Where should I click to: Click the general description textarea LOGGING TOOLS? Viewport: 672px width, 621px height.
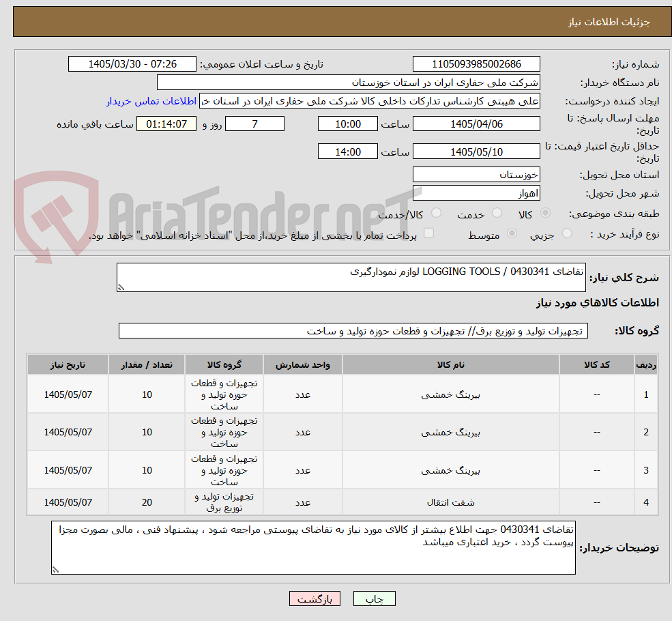pos(351,277)
